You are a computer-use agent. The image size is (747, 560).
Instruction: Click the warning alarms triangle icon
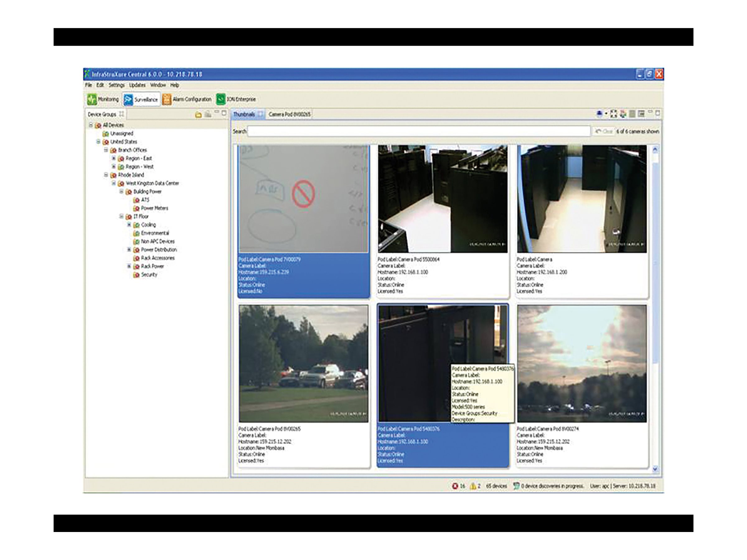click(x=473, y=486)
